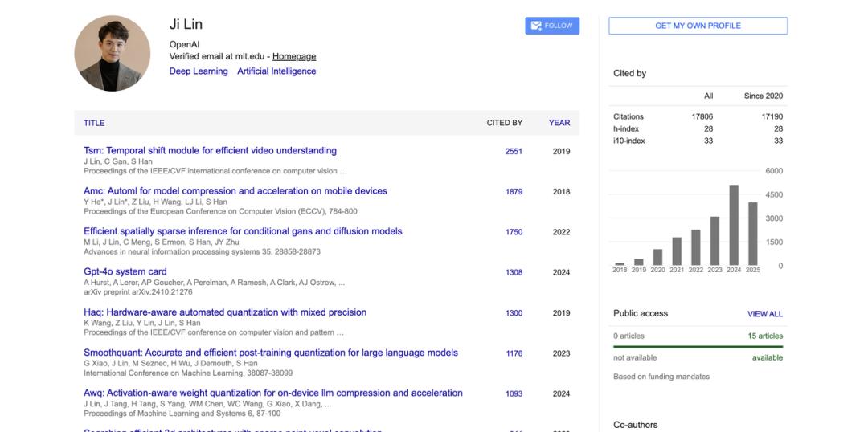Viewport: 868px width, 432px height.
Task: View the 1176 citations of Smoothquant
Action: pos(514,353)
